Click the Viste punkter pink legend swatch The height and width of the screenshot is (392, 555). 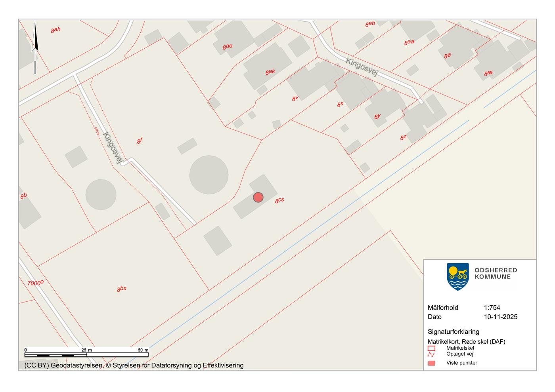click(x=431, y=363)
